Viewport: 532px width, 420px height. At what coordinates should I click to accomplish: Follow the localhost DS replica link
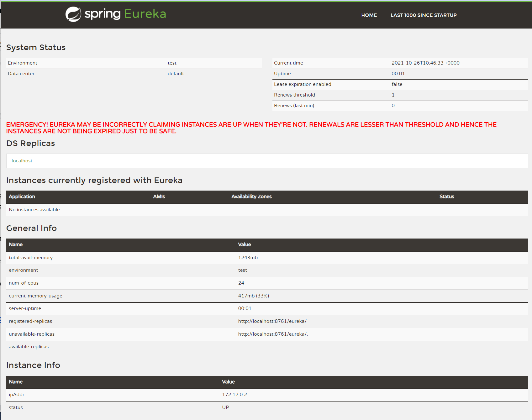(x=22, y=161)
